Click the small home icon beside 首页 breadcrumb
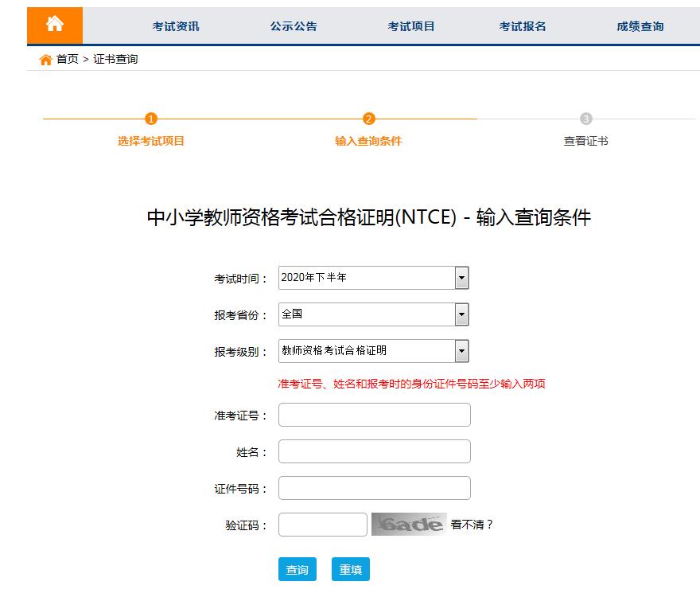 pos(46,57)
